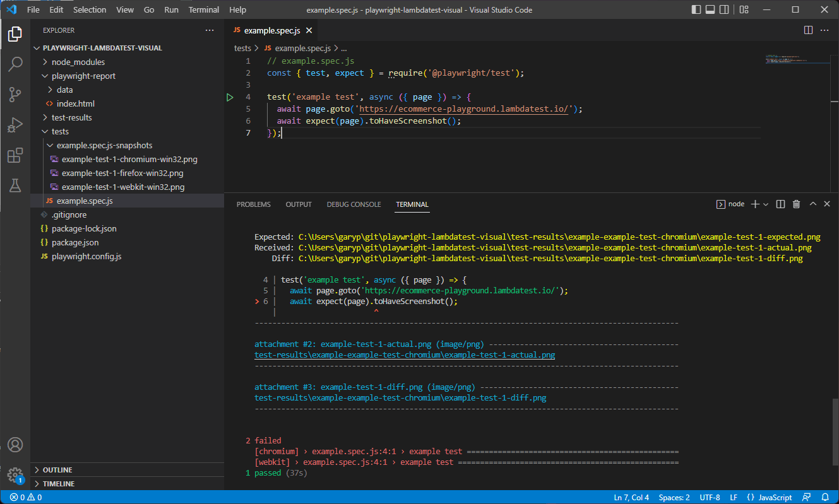
Task: Click JavaScript language mode in status bar
Action: pos(769,497)
